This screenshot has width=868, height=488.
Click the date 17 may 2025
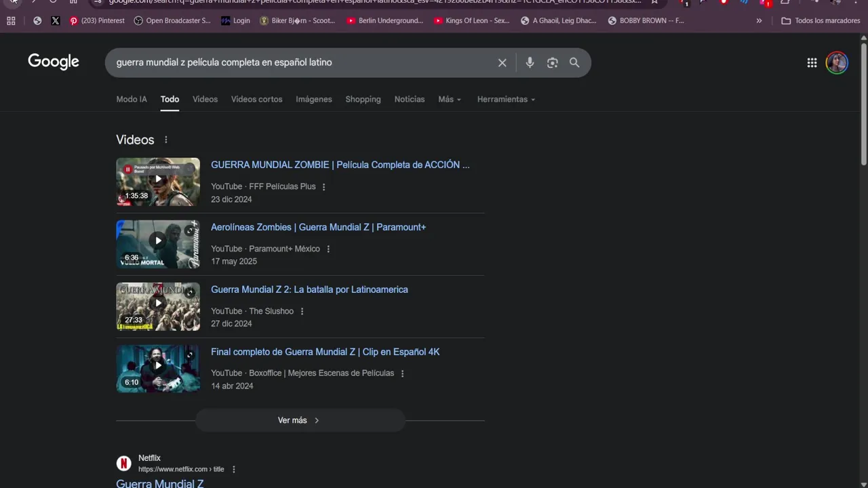pos(234,262)
